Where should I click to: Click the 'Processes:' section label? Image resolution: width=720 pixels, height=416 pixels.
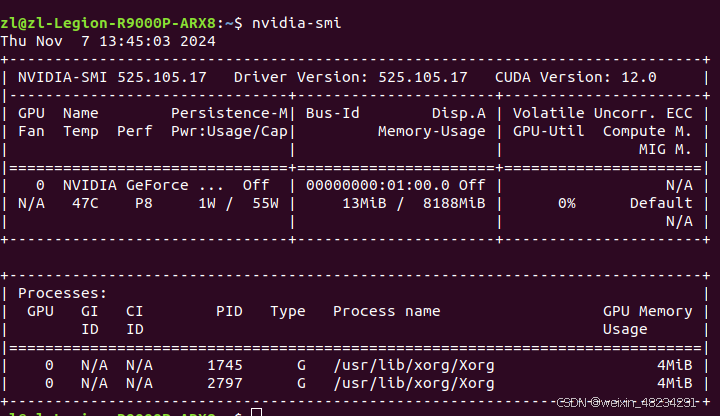(62, 293)
